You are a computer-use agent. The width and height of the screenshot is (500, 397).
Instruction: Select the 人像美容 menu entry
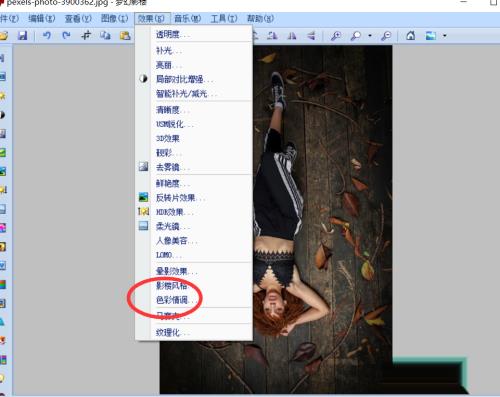(194, 240)
